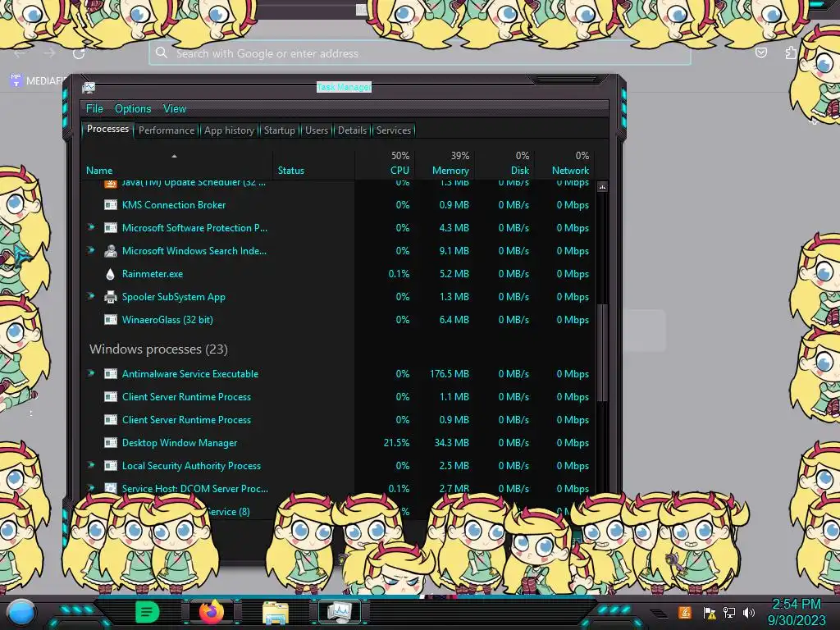Click the Antimalware Service Executable icon
The width and height of the screenshot is (840, 630).
coord(111,374)
